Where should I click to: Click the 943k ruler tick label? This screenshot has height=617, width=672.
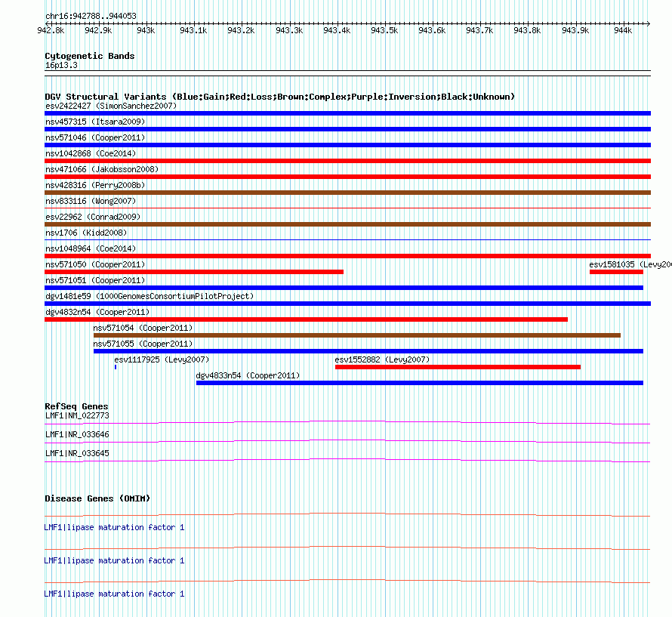coord(146,30)
